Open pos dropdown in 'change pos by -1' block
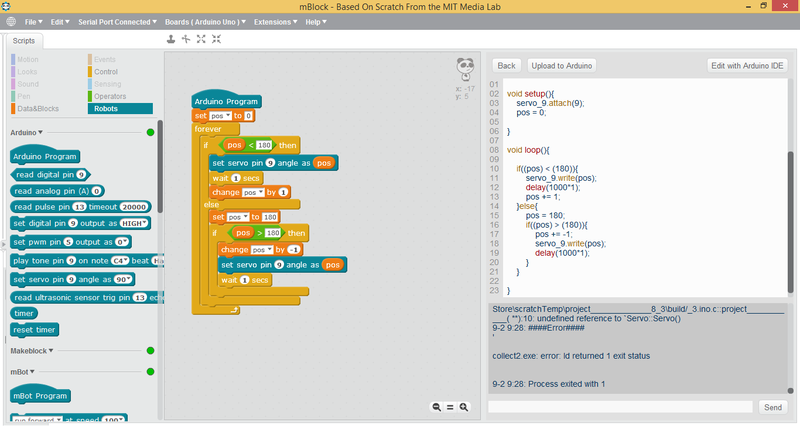The height and width of the screenshot is (426, 800). [x=262, y=250]
